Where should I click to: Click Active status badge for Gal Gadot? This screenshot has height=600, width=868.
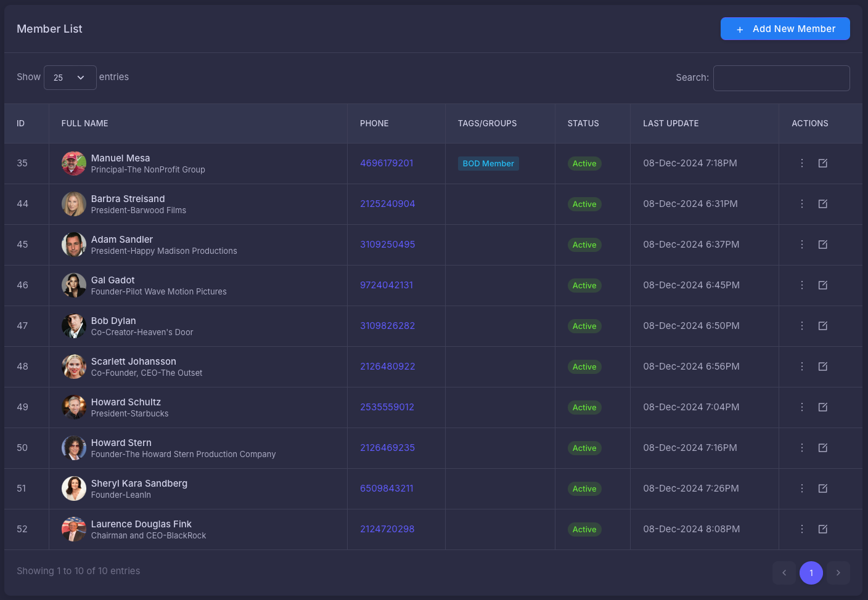point(584,285)
